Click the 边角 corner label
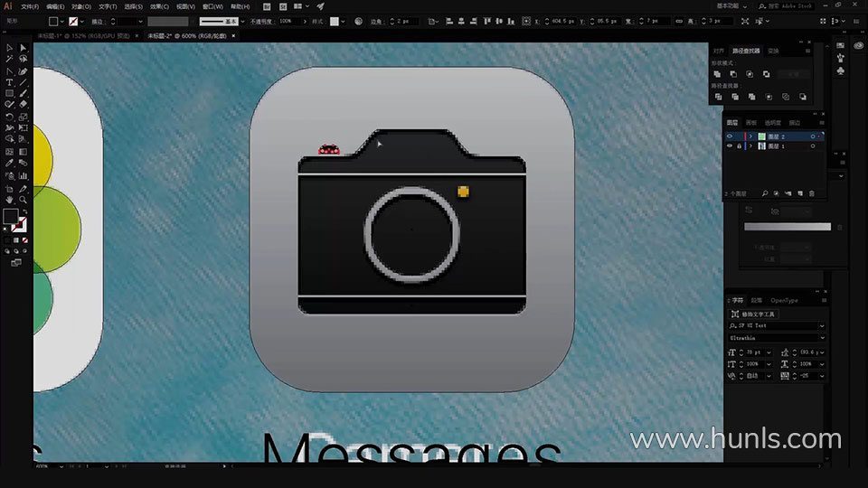Image resolution: width=868 pixels, height=488 pixels. (376, 21)
